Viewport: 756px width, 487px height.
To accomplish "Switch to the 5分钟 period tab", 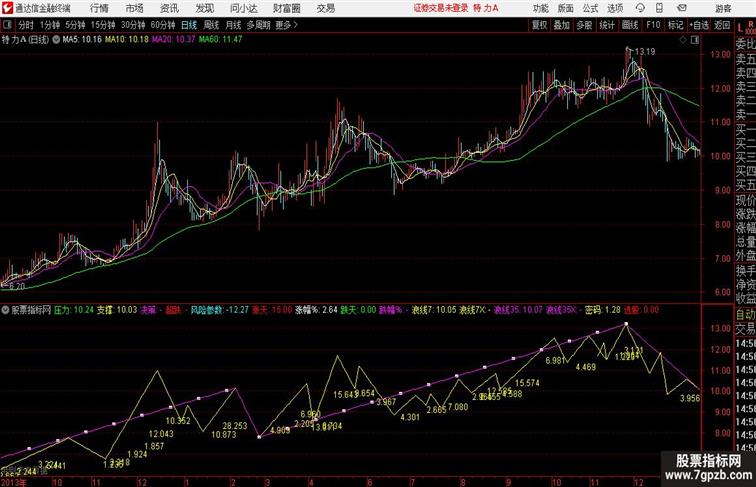I will point(75,25).
